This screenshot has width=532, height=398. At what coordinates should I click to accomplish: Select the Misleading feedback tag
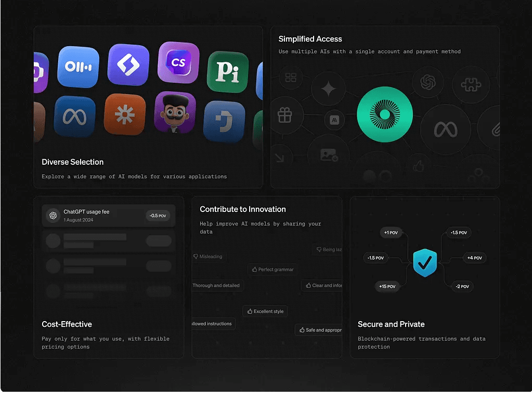(208, 257)
